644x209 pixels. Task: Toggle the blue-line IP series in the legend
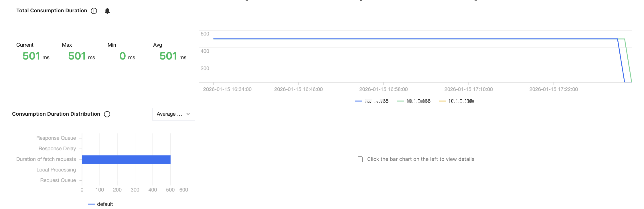tap(372, 101)
